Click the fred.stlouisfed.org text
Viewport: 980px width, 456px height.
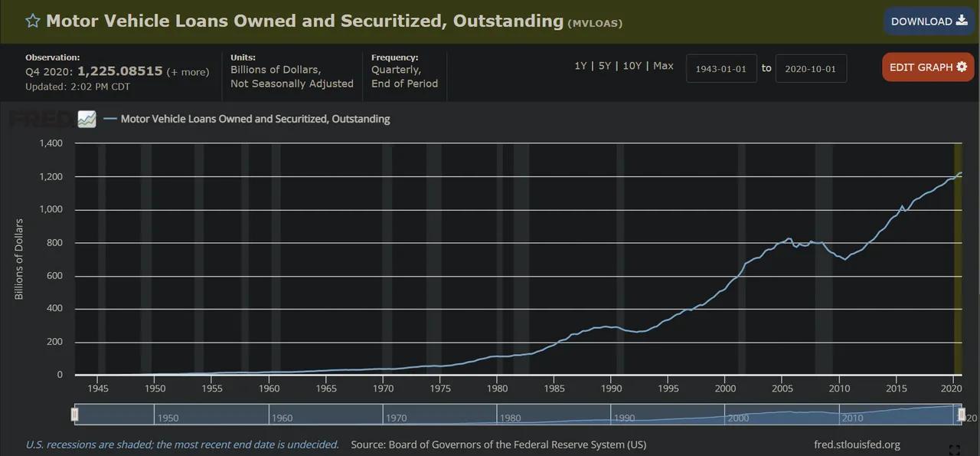[857, 445]
